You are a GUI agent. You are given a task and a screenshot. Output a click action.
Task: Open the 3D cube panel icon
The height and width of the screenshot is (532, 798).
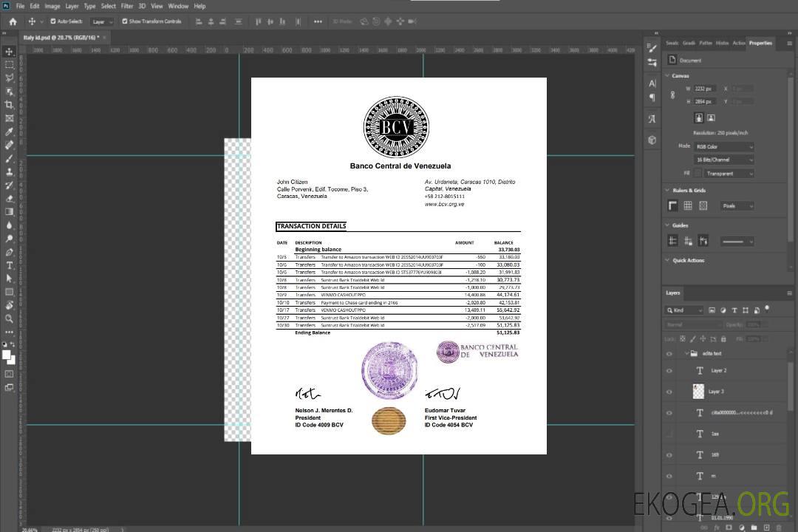[652, 140]
